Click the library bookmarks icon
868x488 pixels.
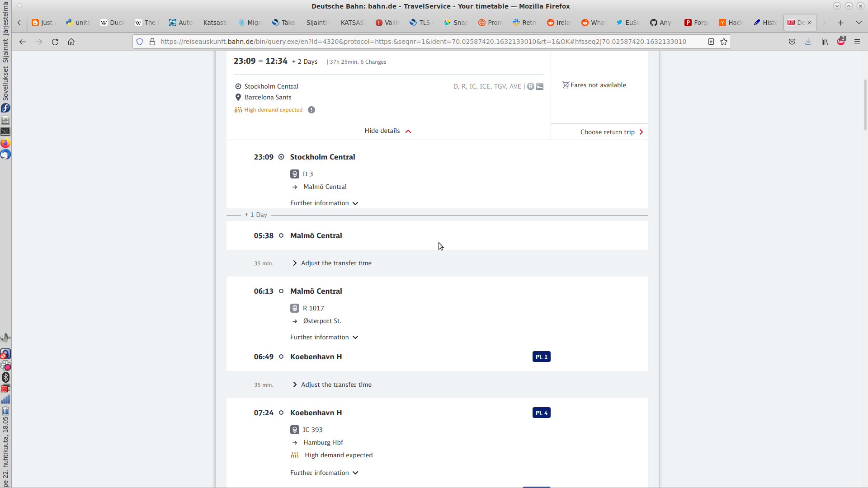coord(825,42)
